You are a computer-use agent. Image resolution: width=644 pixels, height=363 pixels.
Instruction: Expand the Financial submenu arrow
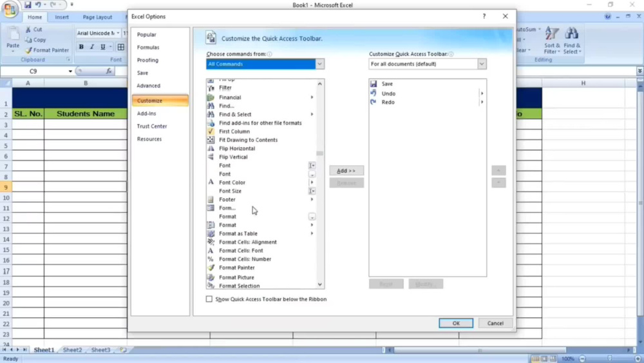(x=312, y=97)
